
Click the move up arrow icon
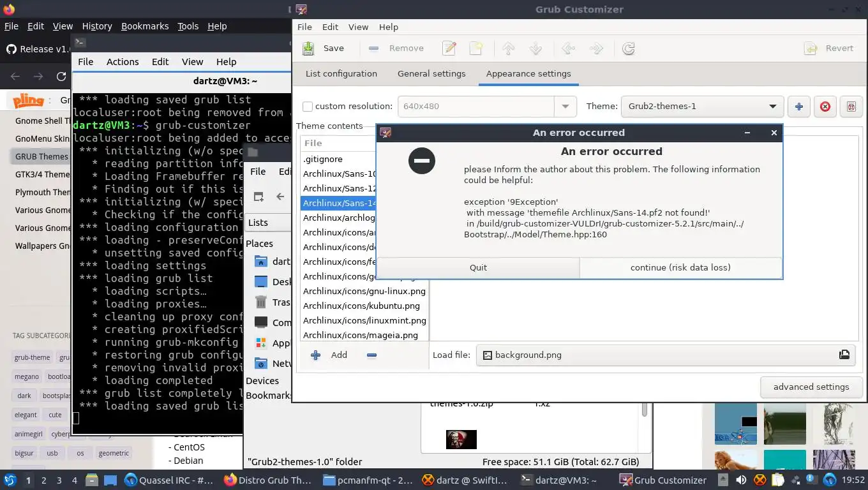tap(509, 48)
